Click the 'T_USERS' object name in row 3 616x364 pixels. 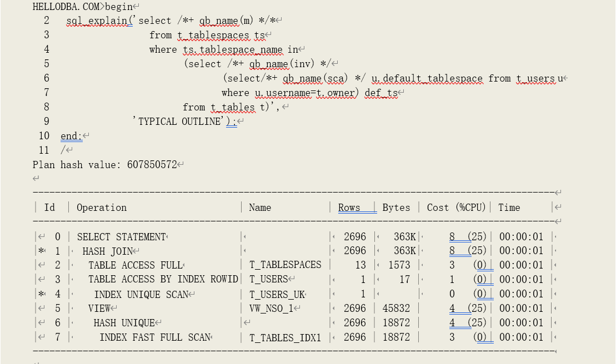coord(269,279)
